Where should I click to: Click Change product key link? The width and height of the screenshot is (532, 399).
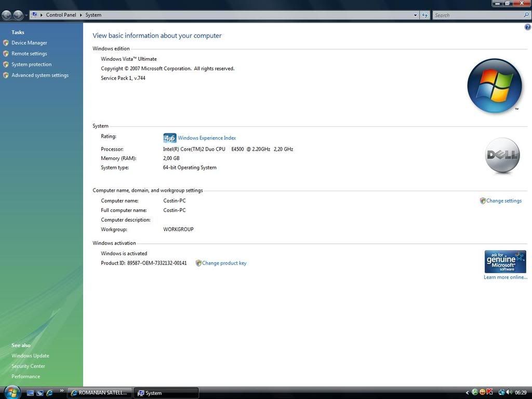(x=224, y=263)
